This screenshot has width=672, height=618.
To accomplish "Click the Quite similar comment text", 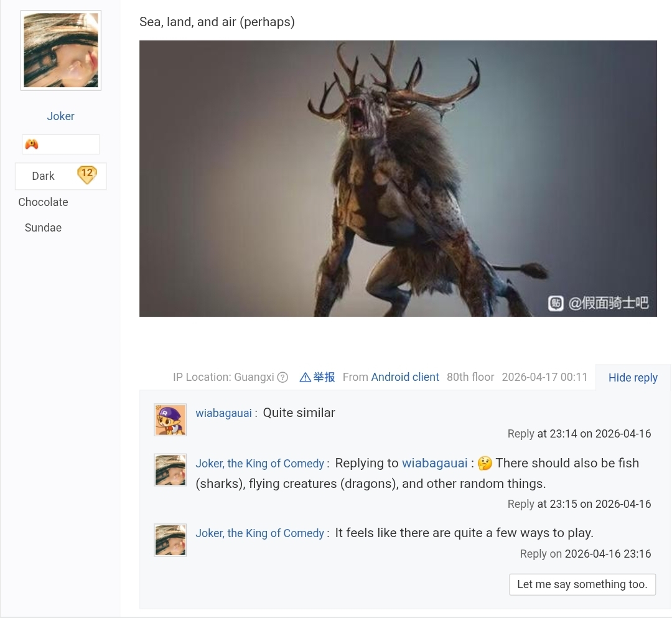I will point(299,413).
